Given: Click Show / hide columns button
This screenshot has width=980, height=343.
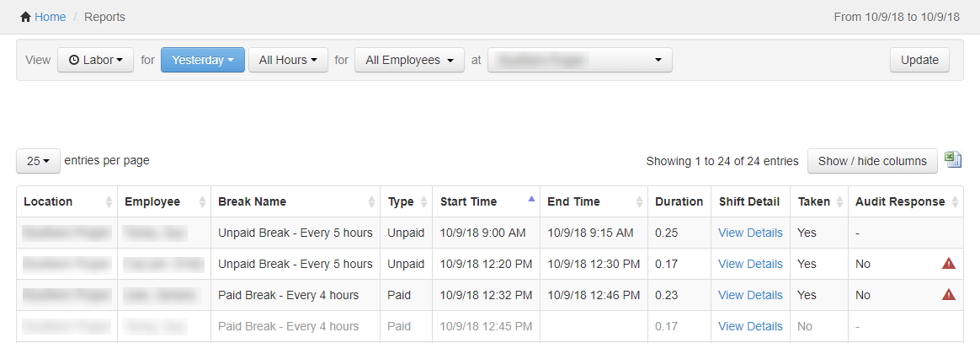Looking at the screenshot, I should pyautogui.click(x=872, y=161).
